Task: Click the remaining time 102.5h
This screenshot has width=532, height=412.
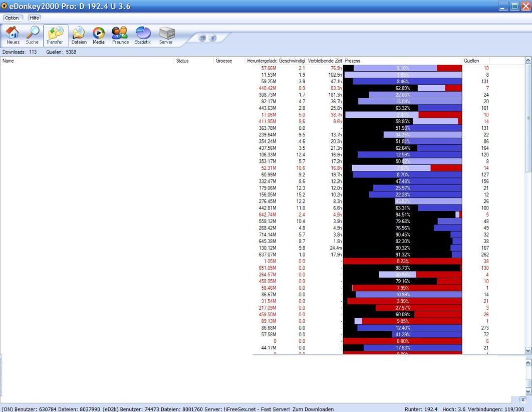Action: point(335,75)
